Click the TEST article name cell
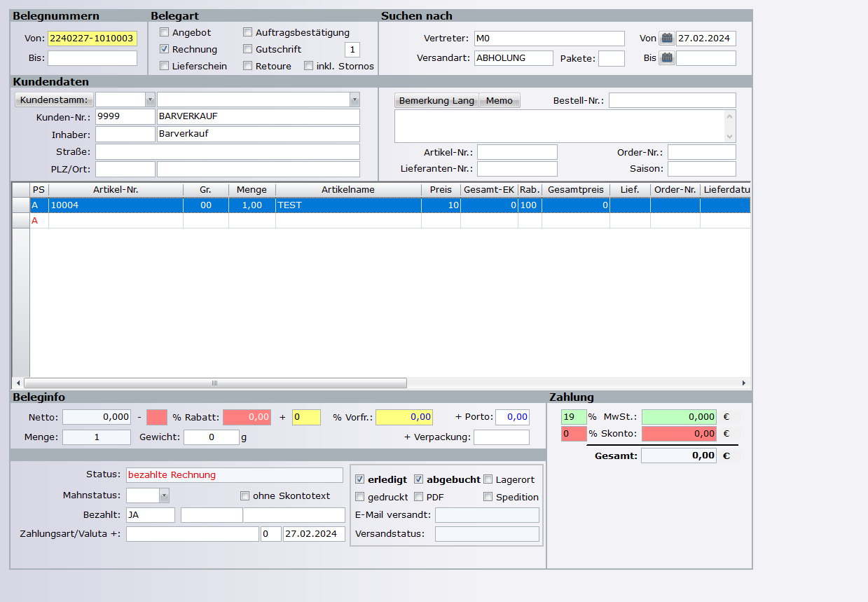This screenshot has width=868, height=602. click(348, 205)
